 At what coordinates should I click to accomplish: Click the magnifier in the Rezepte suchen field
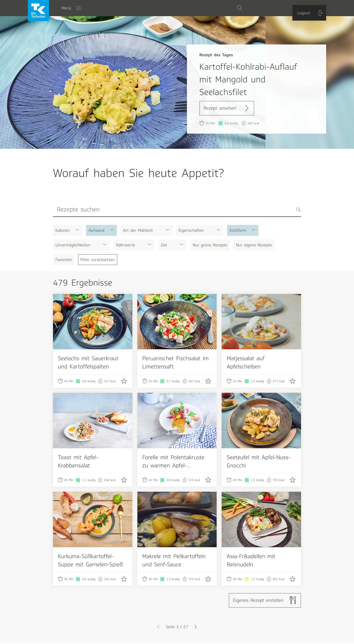(298, 209)
